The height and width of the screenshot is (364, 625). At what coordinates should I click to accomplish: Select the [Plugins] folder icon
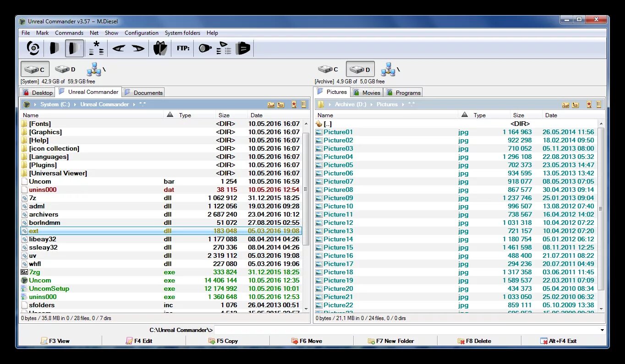tap(24, 165)
